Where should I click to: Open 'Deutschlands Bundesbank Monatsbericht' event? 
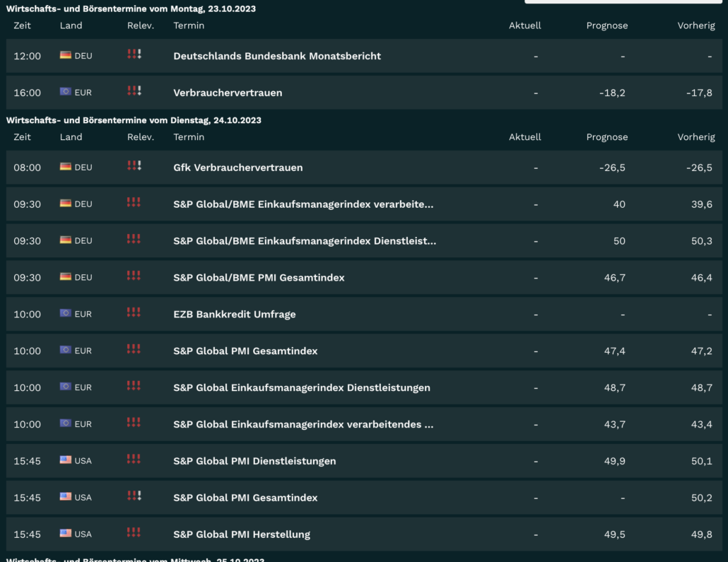point(277,57)
